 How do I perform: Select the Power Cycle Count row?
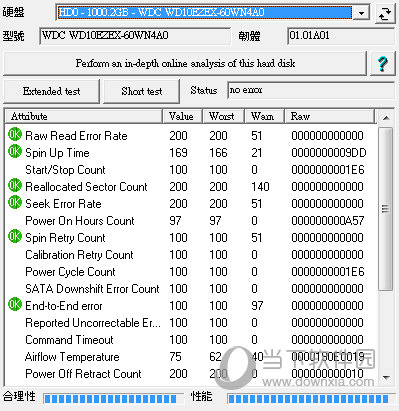click(192, 272)
